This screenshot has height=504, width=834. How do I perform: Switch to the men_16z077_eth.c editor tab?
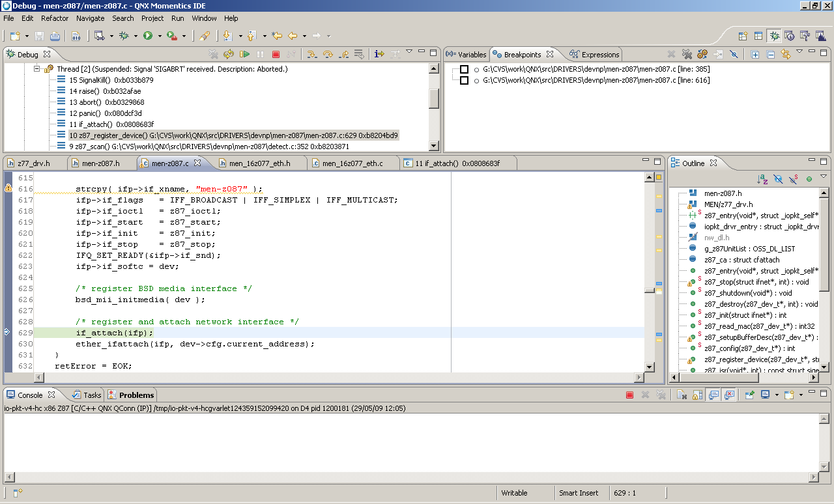pos(352,163)
